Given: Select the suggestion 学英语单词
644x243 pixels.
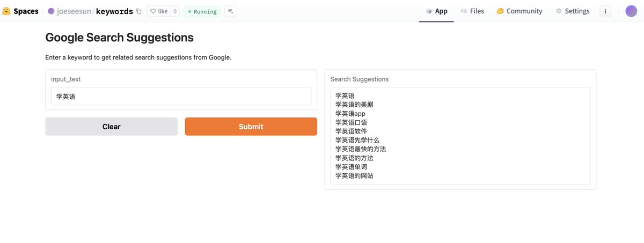Looking at the screenshot, I should coord(351,167).
